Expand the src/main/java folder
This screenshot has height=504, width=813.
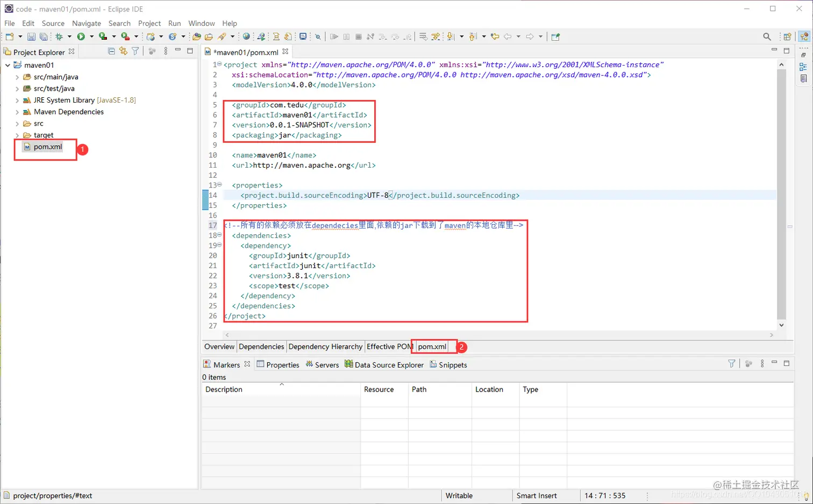click(17, 77)
